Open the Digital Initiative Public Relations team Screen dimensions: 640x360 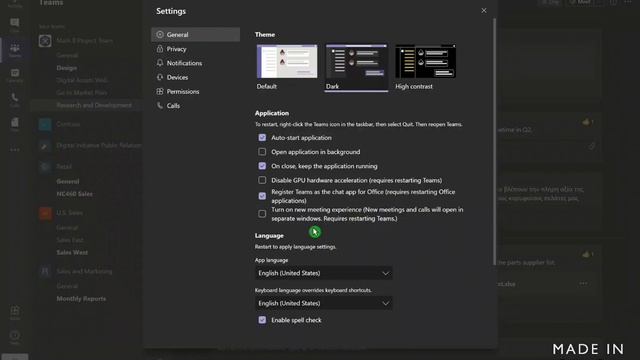[x=98, y=145]
